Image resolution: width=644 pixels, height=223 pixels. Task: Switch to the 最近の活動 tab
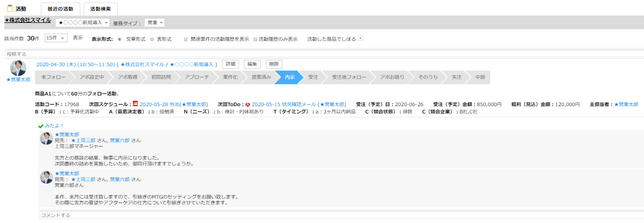60,9
